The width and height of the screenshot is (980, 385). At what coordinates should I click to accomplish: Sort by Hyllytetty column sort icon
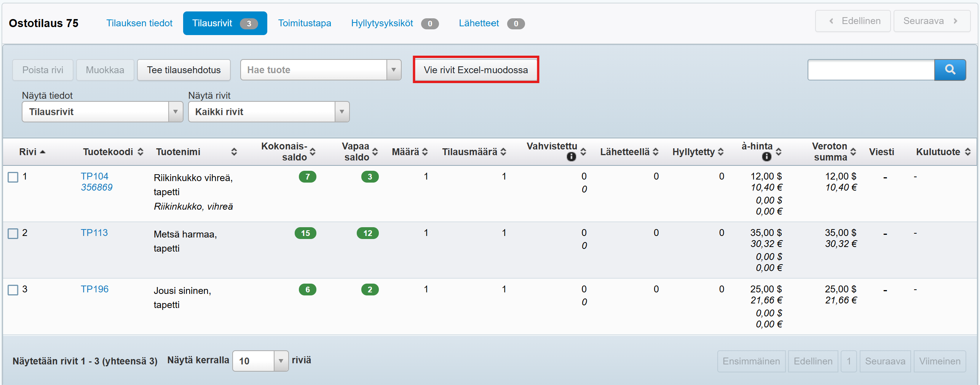pos(721,152)
